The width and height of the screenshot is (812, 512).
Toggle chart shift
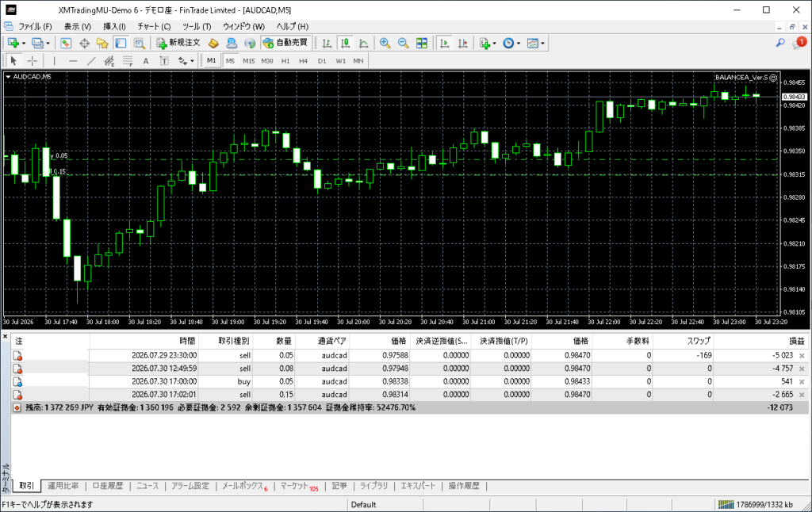tap(462, 43)
